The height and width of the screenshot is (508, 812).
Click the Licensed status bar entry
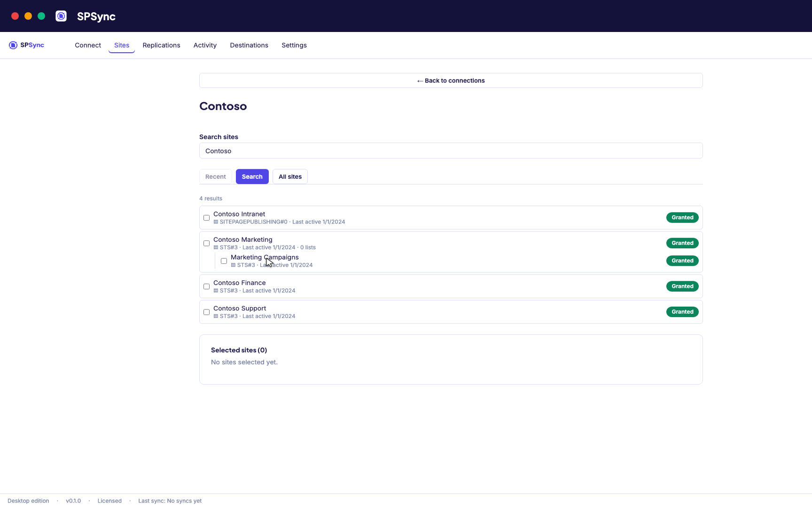pyautogui.click(x=109, y=501)
